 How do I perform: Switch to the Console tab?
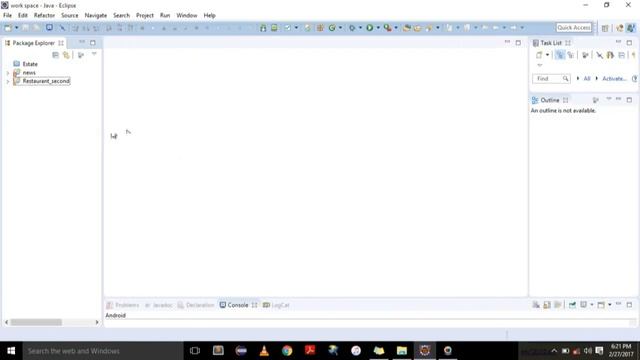[x=238, y=305]
